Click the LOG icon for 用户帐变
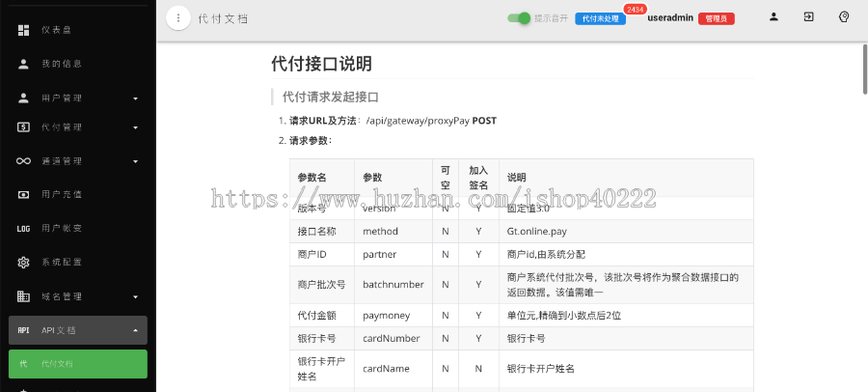 [23, 229]
